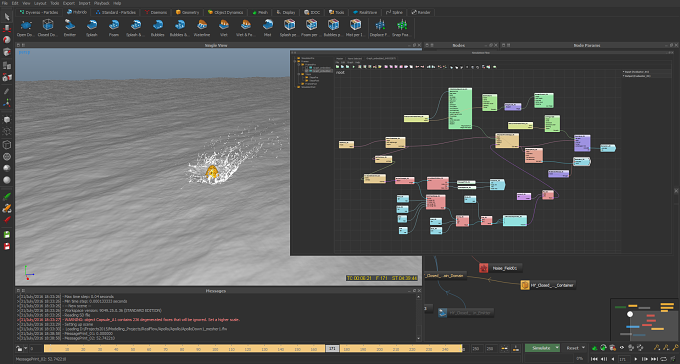
Task: Start simulation with Simulate button
Action: 541,348
